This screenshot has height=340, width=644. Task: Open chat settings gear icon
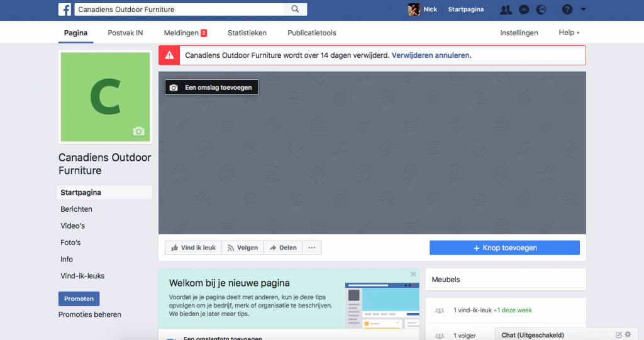(x=628, y=335)
